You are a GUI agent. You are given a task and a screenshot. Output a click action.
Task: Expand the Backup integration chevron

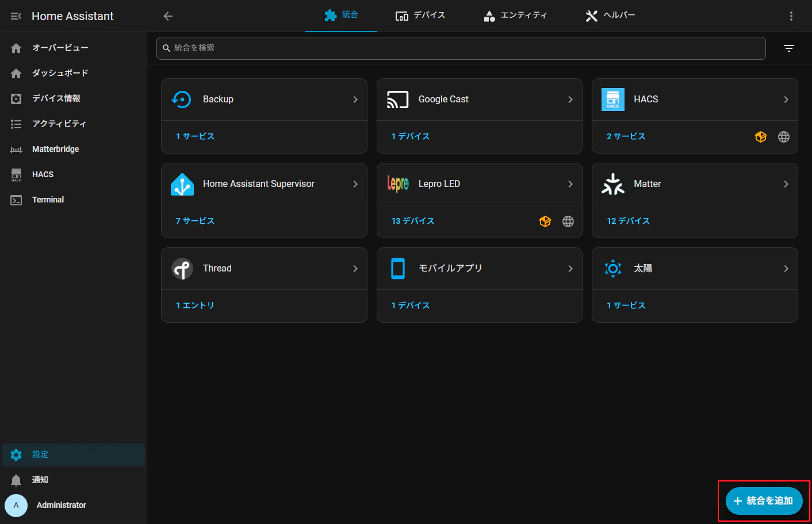click(355, 100)
